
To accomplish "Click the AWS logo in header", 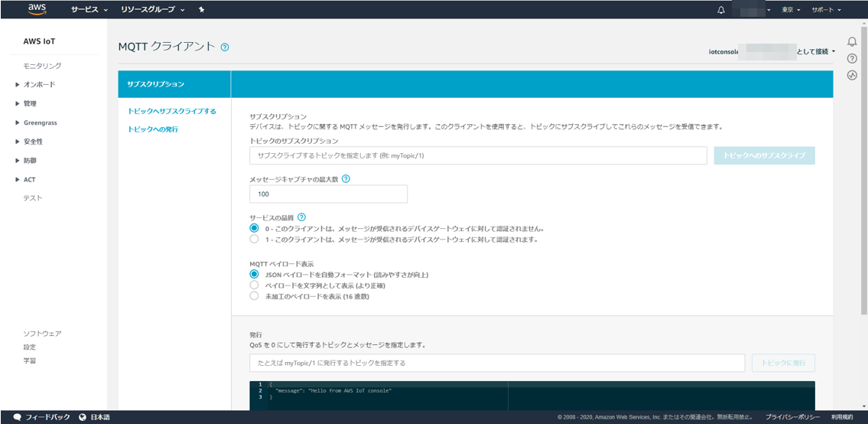I will point(37,9).
